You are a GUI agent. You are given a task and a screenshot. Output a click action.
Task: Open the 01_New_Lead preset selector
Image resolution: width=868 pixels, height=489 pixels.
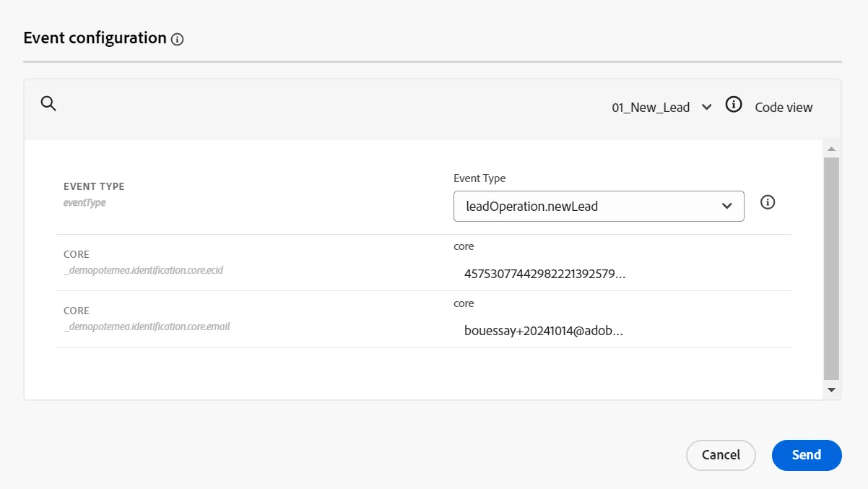click(x=662, y=107)
